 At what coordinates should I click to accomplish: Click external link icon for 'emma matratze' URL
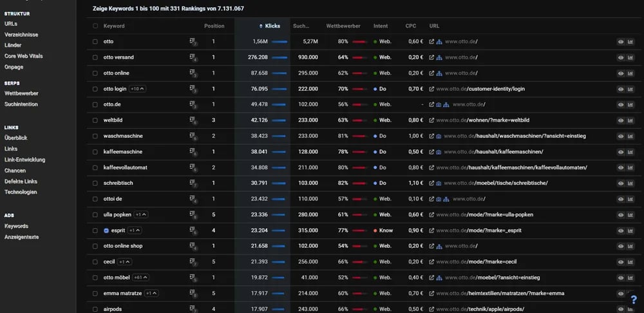click(x=431, y=293)
